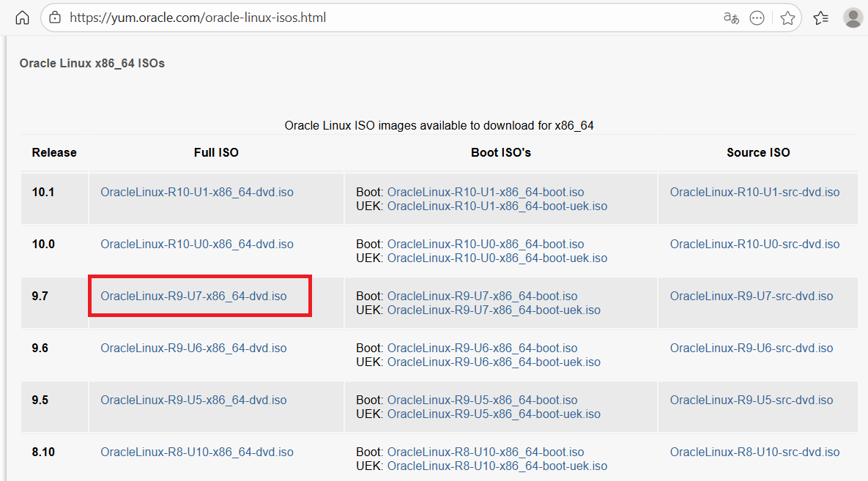This screenshot has height=481, width=868.
Task: Open OracleLinux-R9-U6-src-dvd.iso link
Action: 751,348
